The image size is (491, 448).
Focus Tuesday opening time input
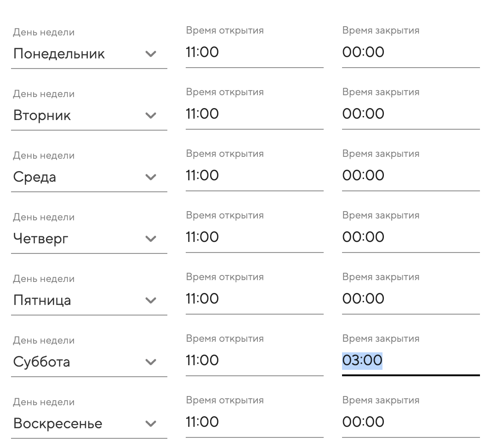tap(254, 114)
